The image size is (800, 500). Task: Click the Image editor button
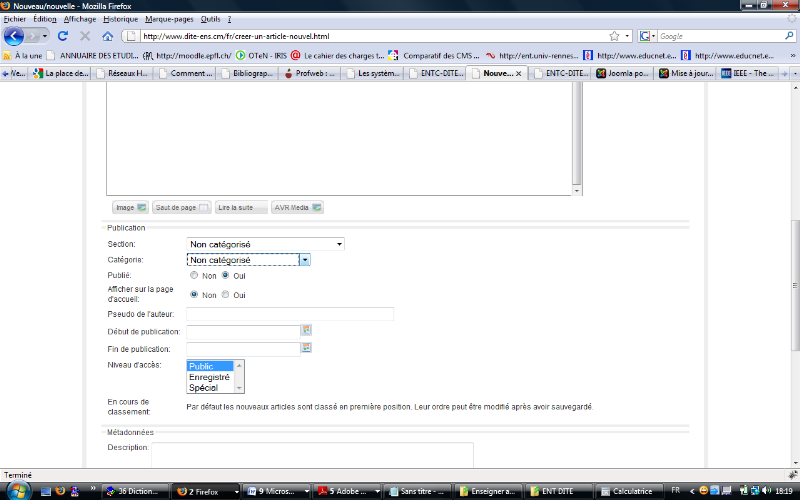[x=131, y=207]
